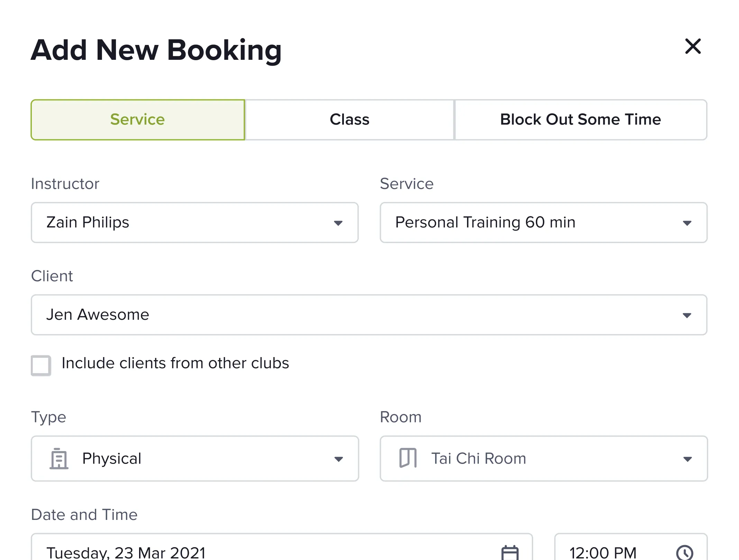Select the Block Out Some Time tab
This screenshot has width=739, height=560.
(x=581, y=120)
